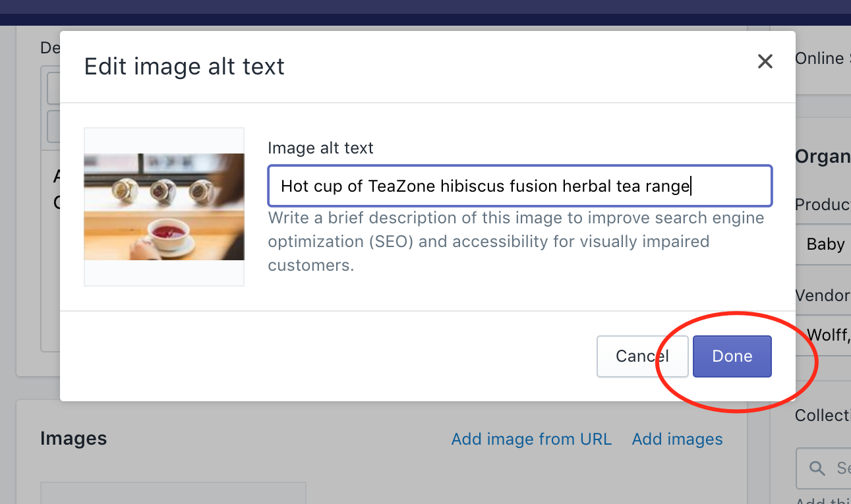
Task: Click the SEO helper text below the field
Action: tap(515, 241)
